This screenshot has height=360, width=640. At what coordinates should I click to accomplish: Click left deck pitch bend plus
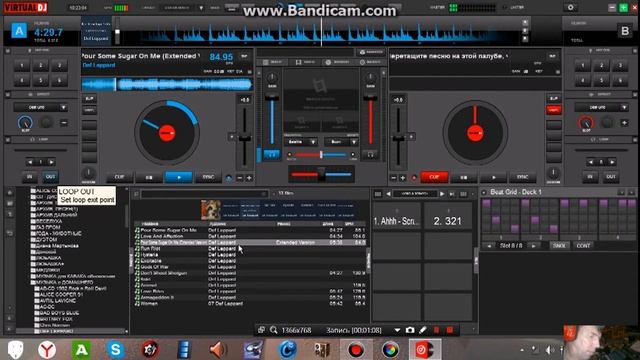[x=249, y=178]
